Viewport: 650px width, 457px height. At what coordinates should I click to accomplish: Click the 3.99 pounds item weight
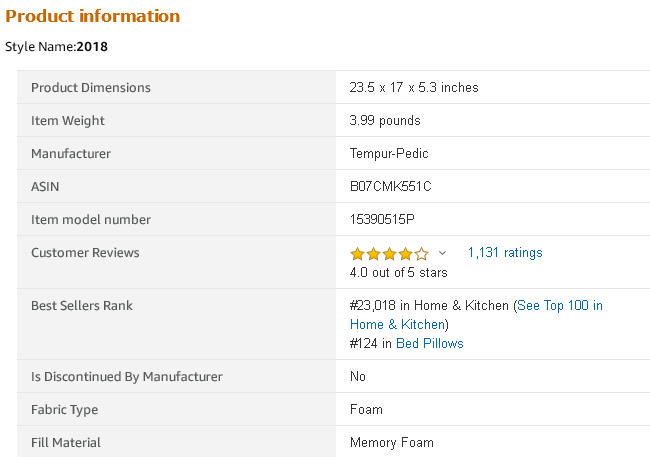click(385, 120)
